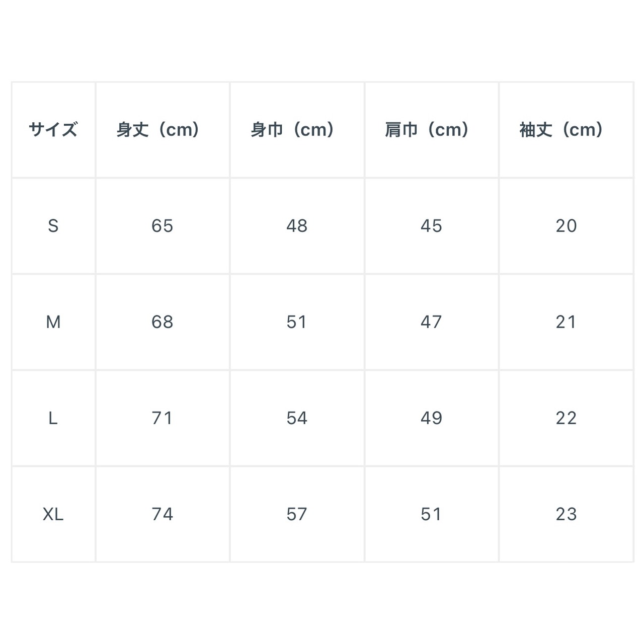The height and width of the screenshot is (644, 644).
Task: Select the 身巾 value 48 for size S
Action: (x=296, y=226)
